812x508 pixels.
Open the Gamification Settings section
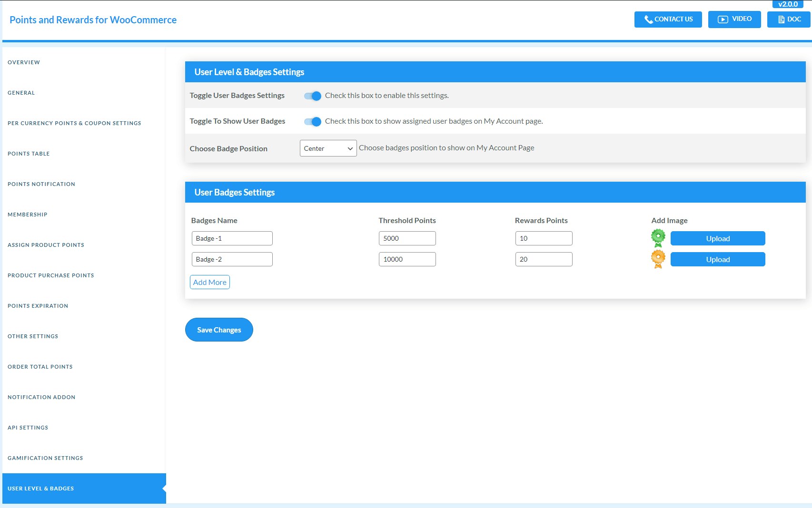pyautogui.click(x=45, y=458)
